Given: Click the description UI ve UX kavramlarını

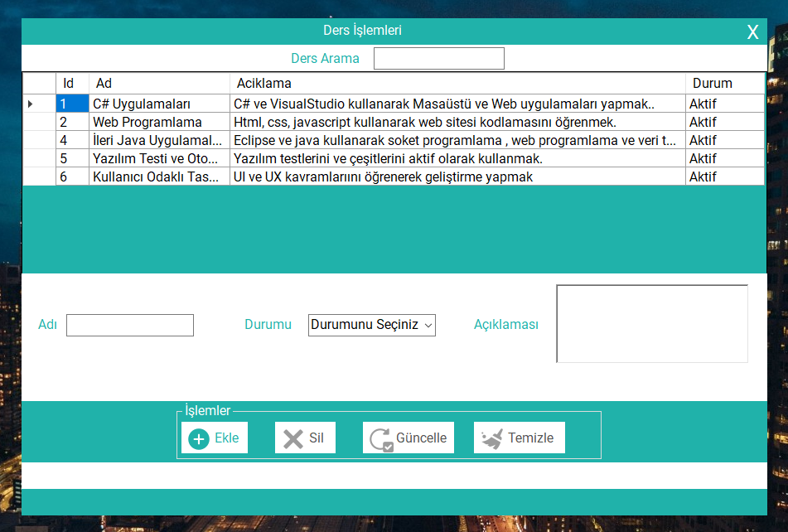Looking at the screenshot, I should coord(457,177).
